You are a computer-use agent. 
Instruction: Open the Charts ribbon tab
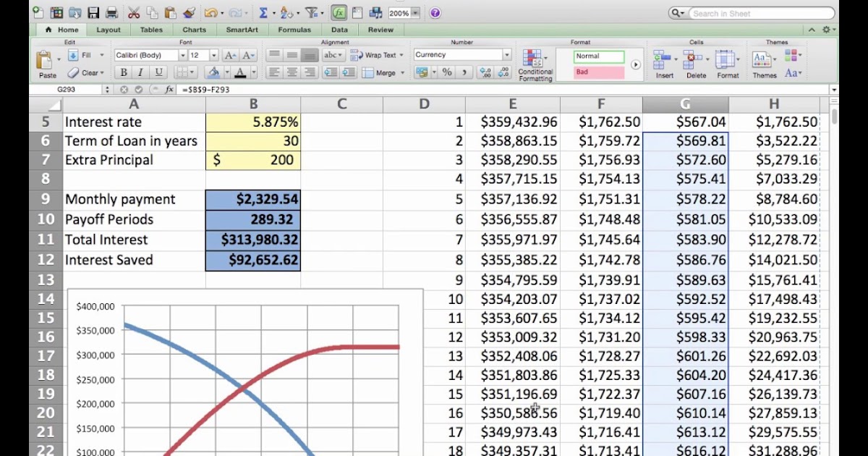[194, 30]
